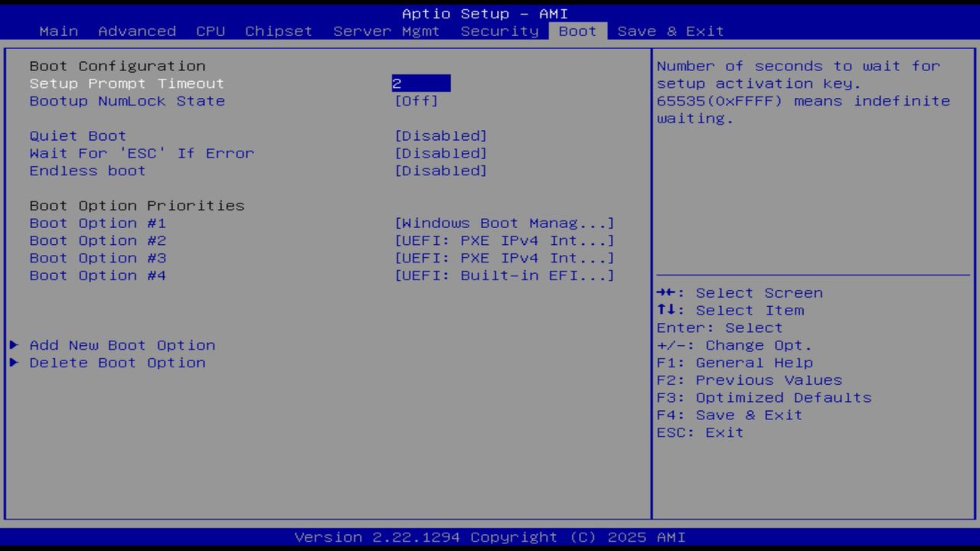980x551 pixels.
Task: Change Boot Option #1 Windows Boot Manager
Action: 505,223
